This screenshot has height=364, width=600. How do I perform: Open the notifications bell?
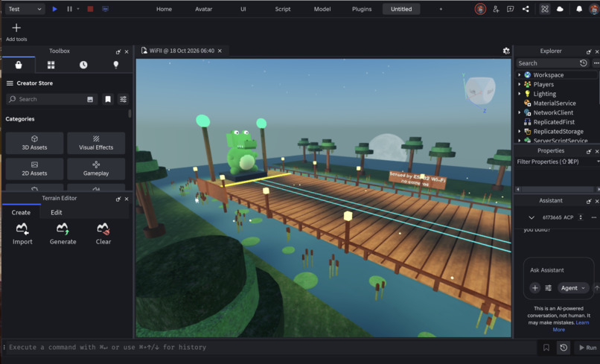point(579,9)
